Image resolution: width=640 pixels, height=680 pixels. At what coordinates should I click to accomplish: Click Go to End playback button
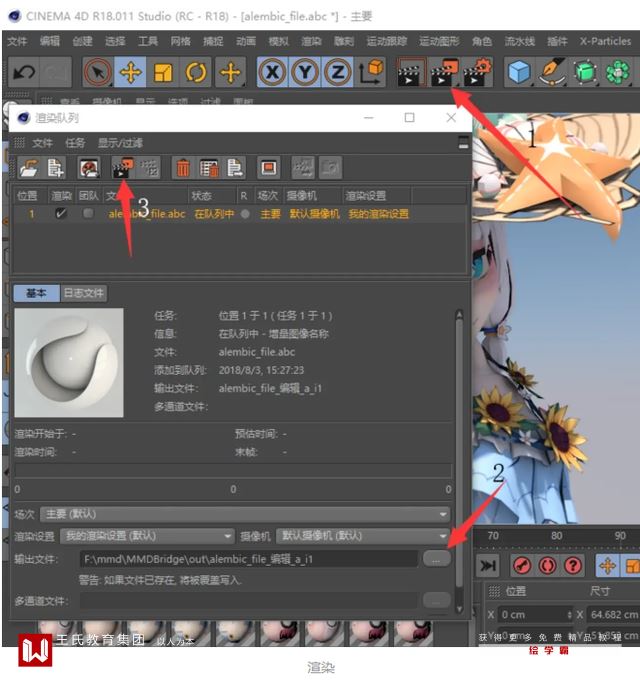click(488, 566)
